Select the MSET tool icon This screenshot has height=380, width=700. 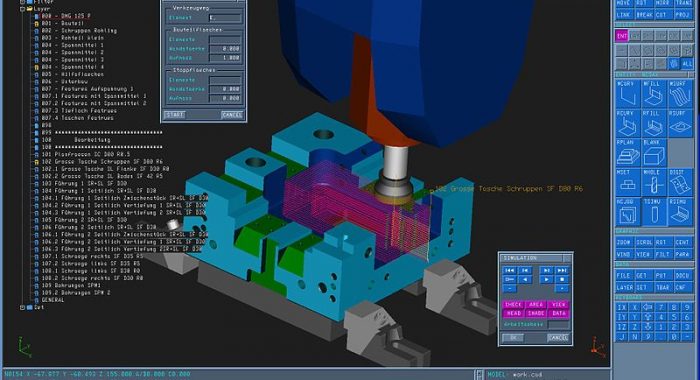coord(628,182)
